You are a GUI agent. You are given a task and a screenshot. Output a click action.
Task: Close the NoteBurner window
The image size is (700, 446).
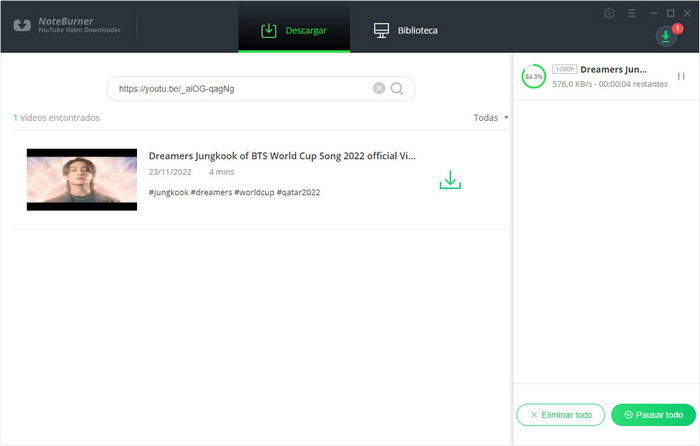tap(688, 13)
